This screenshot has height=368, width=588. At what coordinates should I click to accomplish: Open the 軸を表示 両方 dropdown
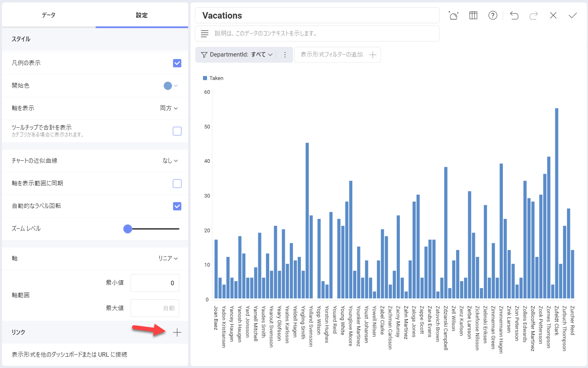pyautogui.click(x=169, y=108)
